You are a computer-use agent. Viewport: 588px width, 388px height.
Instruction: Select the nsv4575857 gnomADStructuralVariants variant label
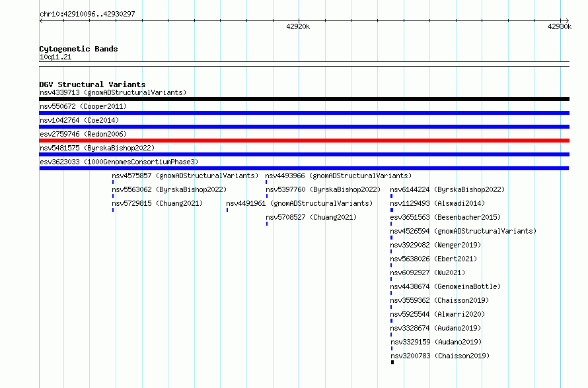point(185,176)
